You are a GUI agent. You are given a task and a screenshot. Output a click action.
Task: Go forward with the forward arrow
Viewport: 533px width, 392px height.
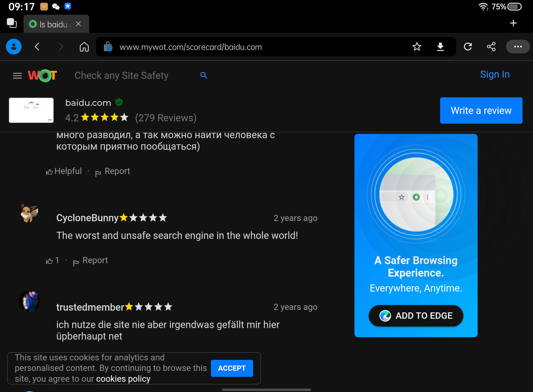[x=61, y=47]
